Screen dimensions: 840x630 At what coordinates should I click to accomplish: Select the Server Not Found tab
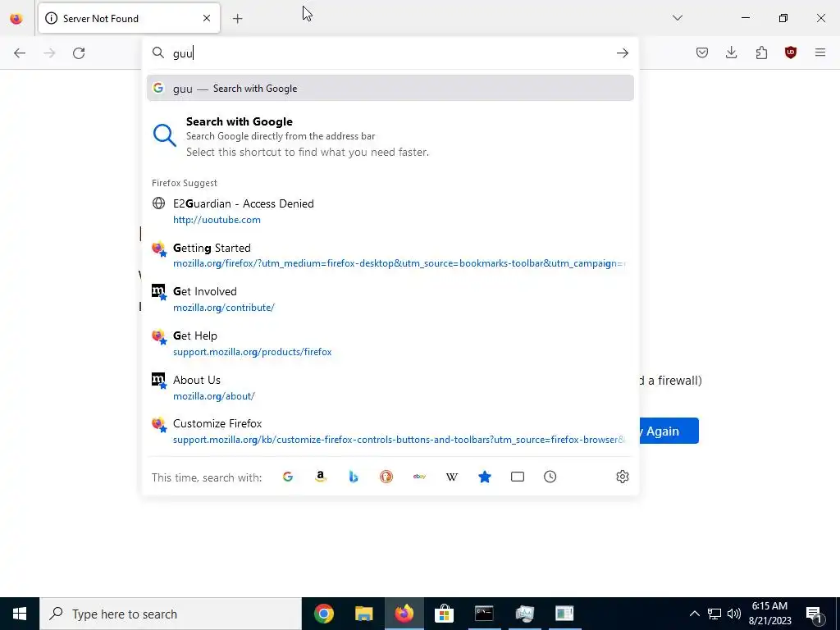pyautogui.click(x=129, y=18)
